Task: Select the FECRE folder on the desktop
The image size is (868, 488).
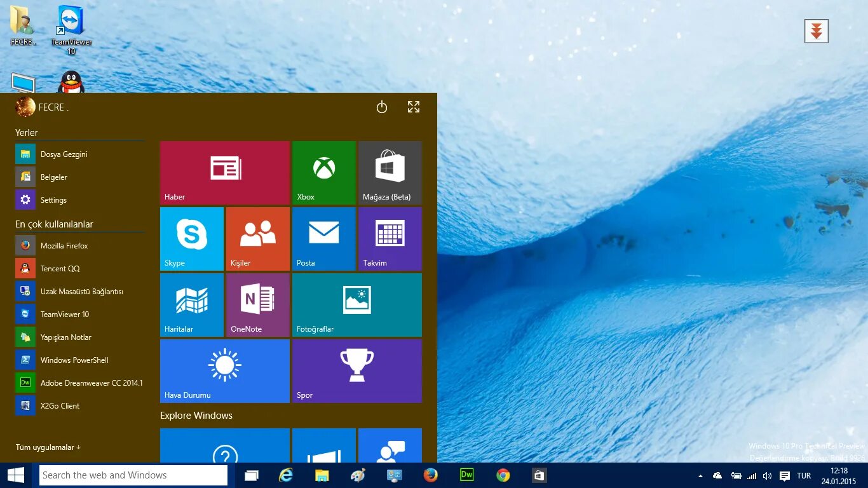Action: pyautogui.click(x=22, y=25)
